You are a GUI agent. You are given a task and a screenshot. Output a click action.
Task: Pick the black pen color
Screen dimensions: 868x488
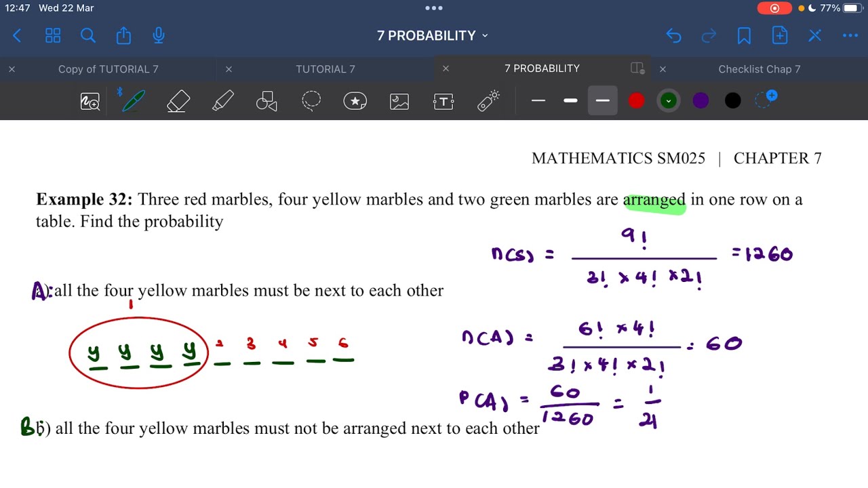[733, 101]
